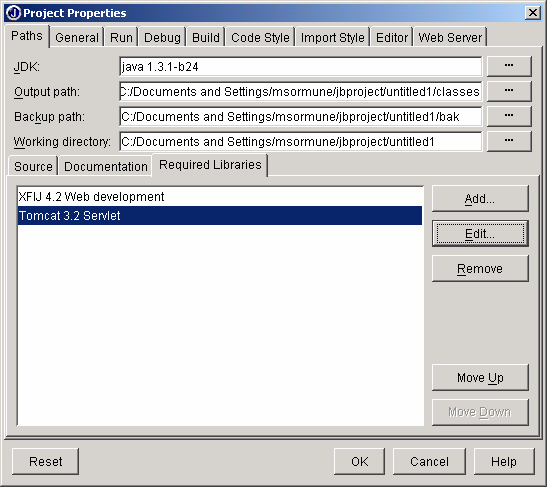The height and width of the screenshot is (487, 547).
Task: Select XFIJ 4.2 Web development library
Action: pyautogui.click(x=220, y=197)
